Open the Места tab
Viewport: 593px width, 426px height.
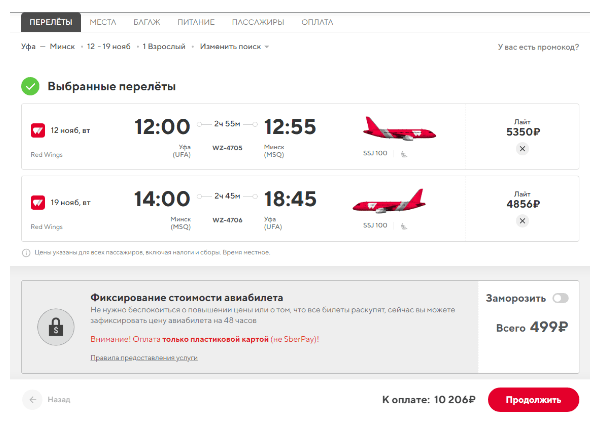tap(103, 22)
